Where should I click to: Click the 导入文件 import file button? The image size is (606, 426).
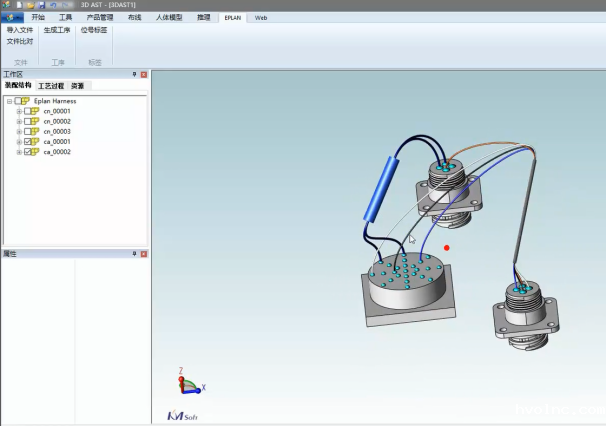(20, 31)
